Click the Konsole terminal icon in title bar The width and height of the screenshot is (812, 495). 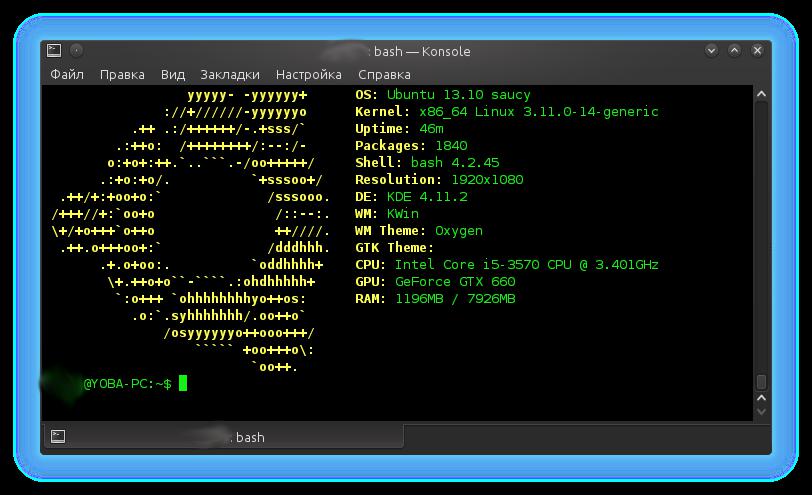[x=54, y=50]
